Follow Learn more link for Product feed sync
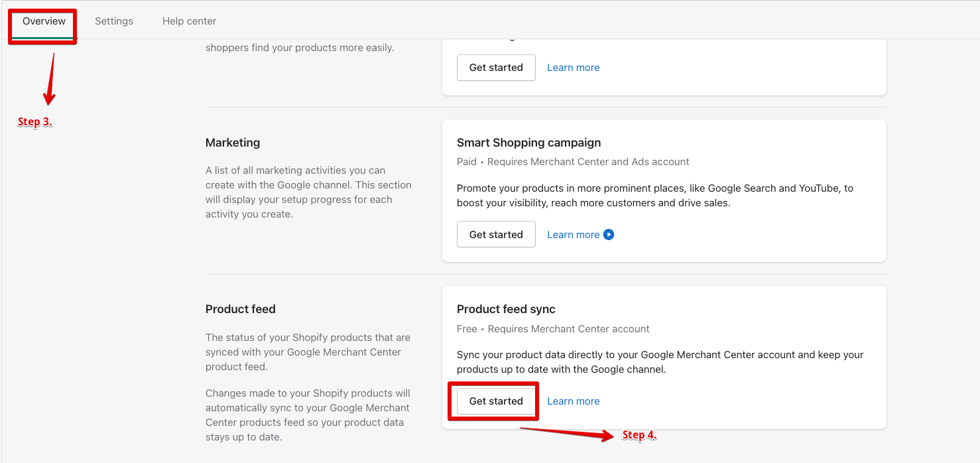Viewport: 980px width, 463px height. tap(573, 401)
